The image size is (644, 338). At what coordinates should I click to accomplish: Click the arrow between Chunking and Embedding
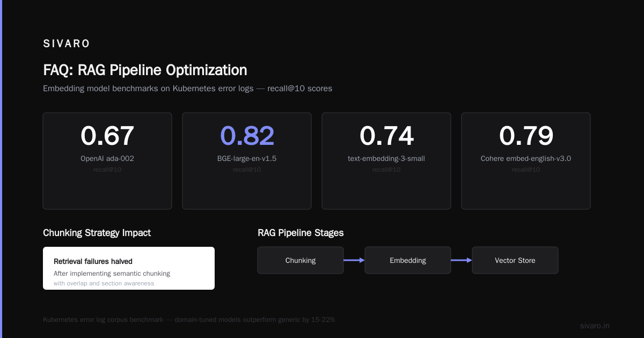(x=354, y=260)
